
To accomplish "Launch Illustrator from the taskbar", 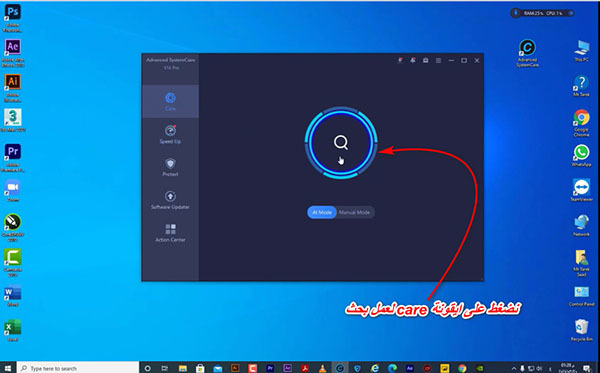I will (x=235, y=368).
